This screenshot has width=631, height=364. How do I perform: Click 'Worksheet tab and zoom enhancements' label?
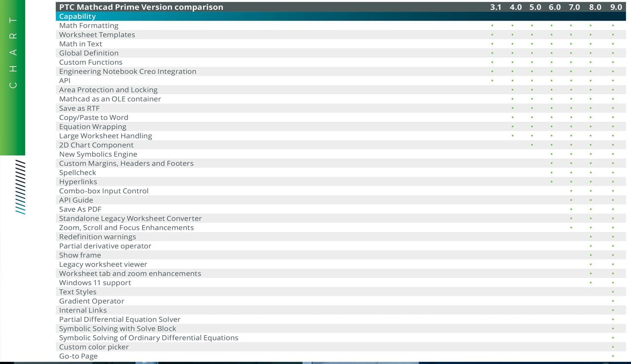coord(130,273)
